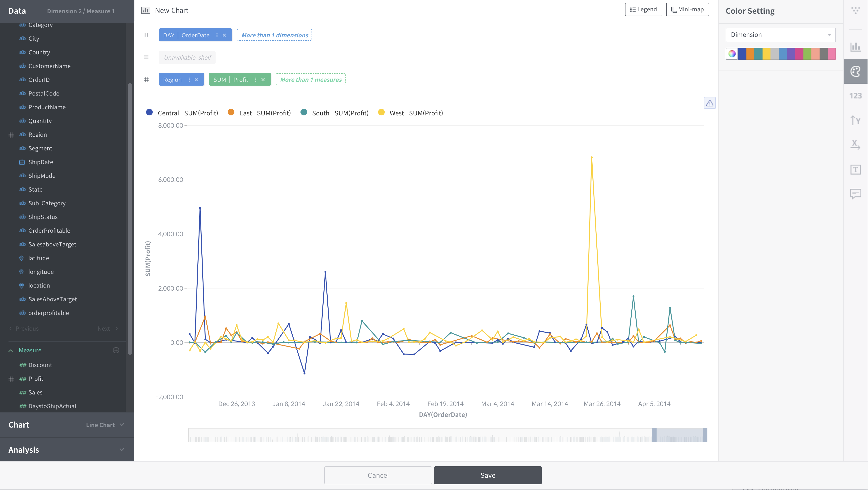Viewport: 868px width, 490px height.
Task: Open the X-axis settings icon
Action: (855, 145)
